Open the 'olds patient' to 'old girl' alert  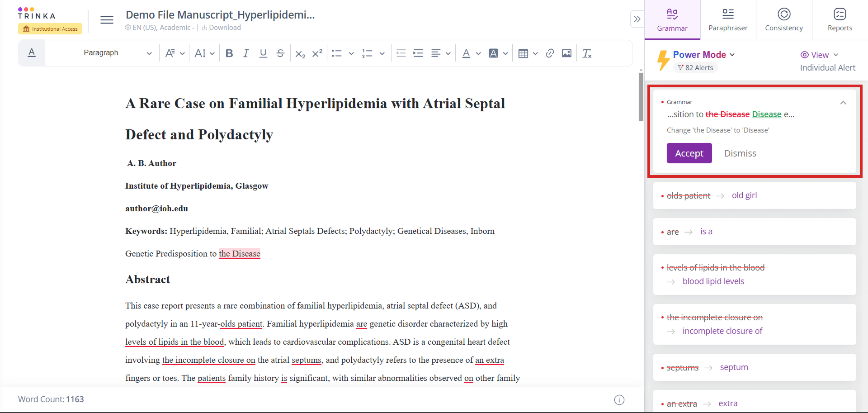click(755, 195)
